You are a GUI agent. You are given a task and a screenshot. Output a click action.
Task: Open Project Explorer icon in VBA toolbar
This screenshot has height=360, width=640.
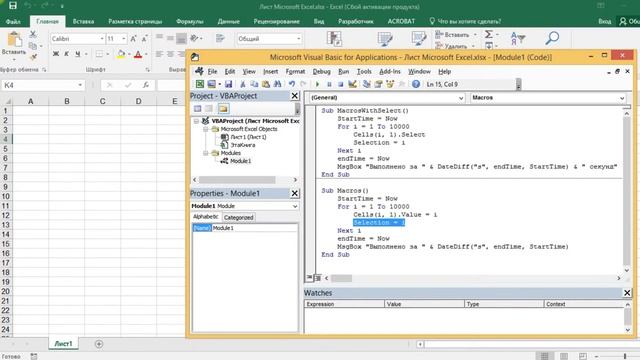click(x=367, y=84)
